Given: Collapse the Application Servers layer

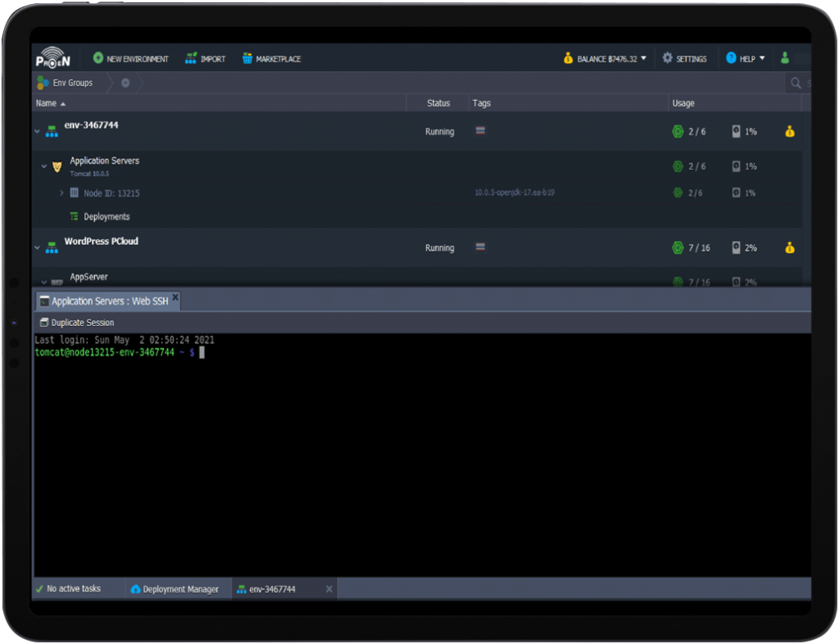Looking at the screenshot, I should tap(44, 166).
